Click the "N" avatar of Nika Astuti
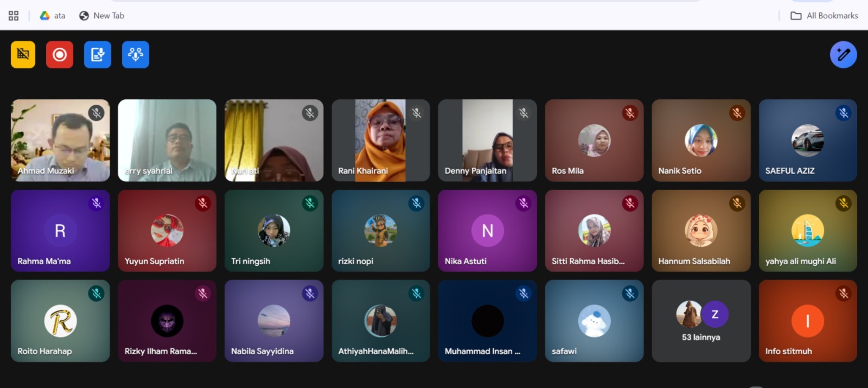 (487, 231)
